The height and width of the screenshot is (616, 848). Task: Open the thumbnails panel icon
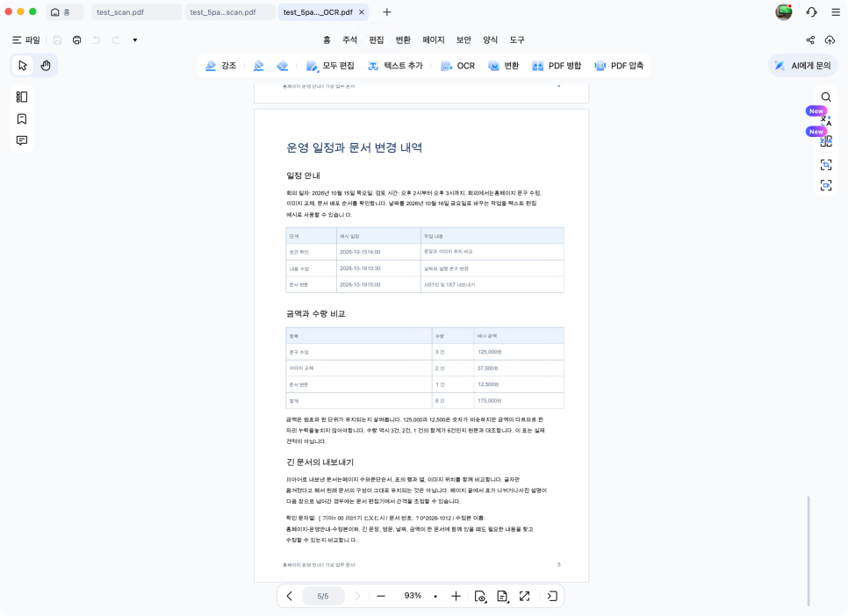(x=22, y=97)
